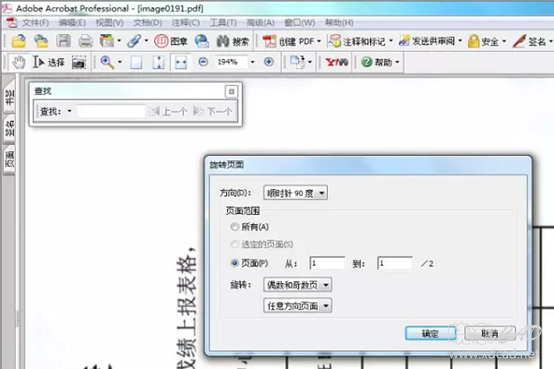Click the 图章 stamp tool
This screenshot has height=369, width=554.
(x=171, y=41)
